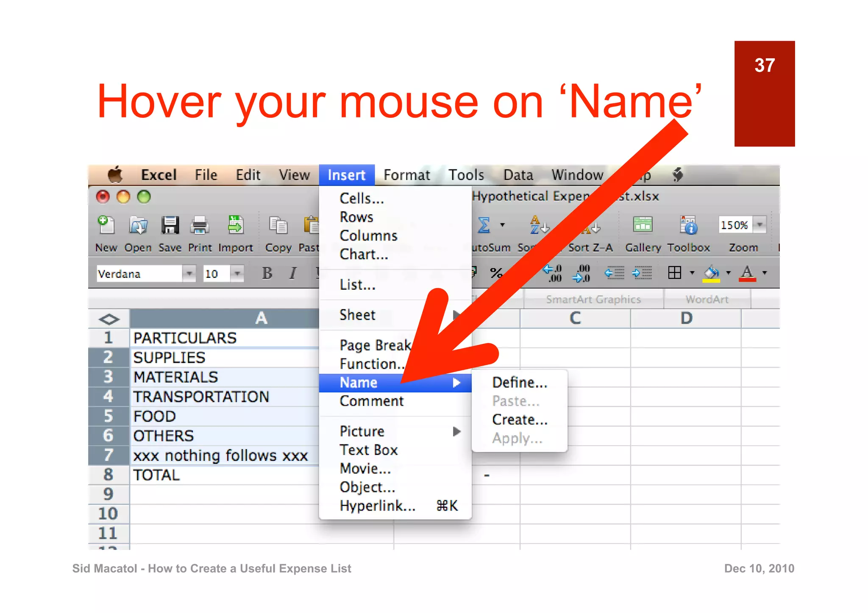
Task: Toggle Bold formatting
Action: pyautogui.click(x=267, y=273)
